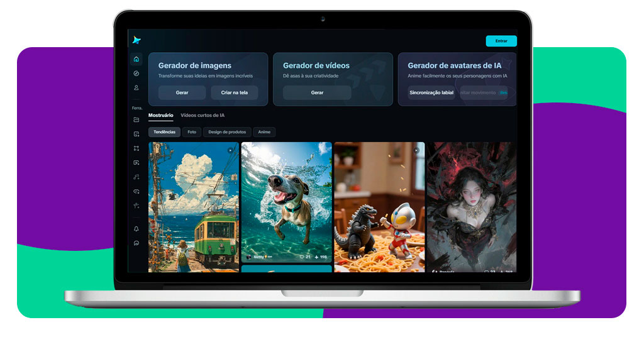Open the swimming dog thumbnail
The image size is (644, 337).
click(x=286, y=202)
